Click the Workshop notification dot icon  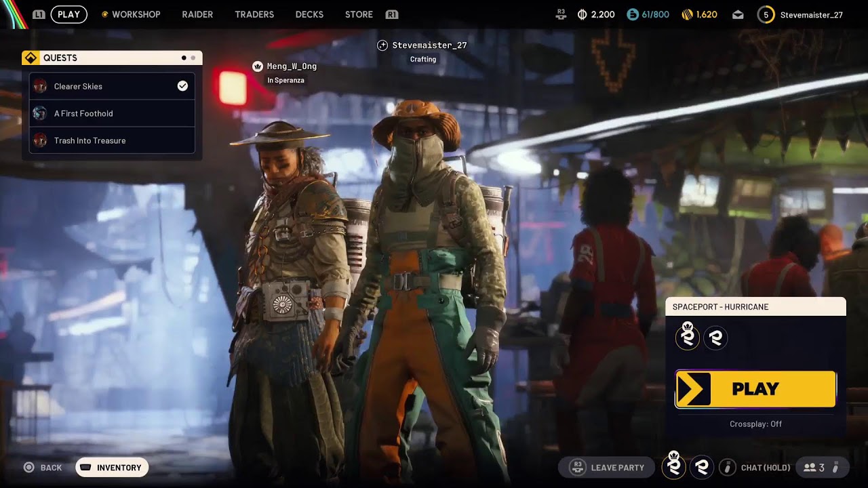(x=104, y=14)
